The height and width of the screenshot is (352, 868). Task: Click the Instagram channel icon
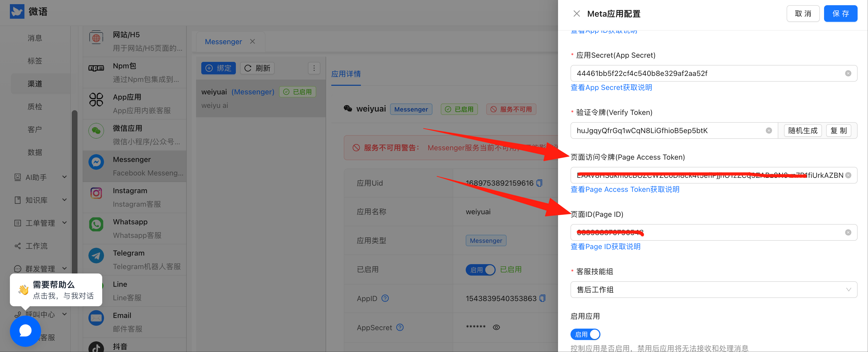point(96,193)
